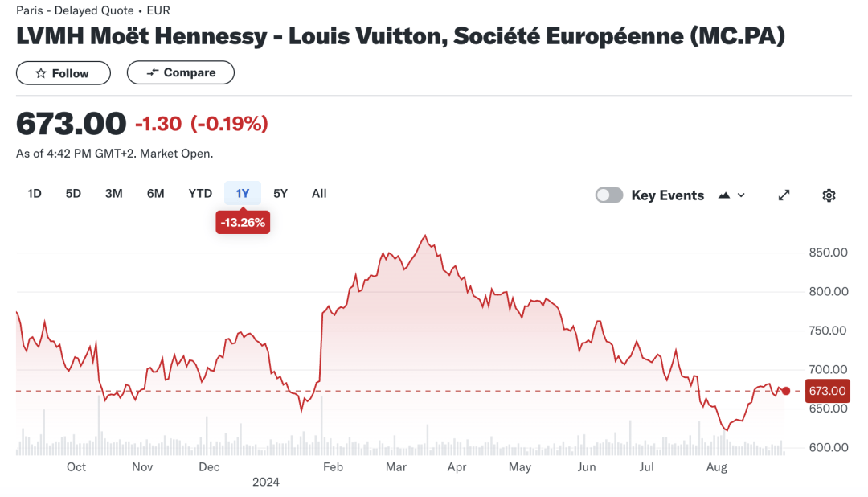Select the 5D range tab
The width and height of the screenshot is (868, 497).
pyautogui.click(x=73, y=193)
